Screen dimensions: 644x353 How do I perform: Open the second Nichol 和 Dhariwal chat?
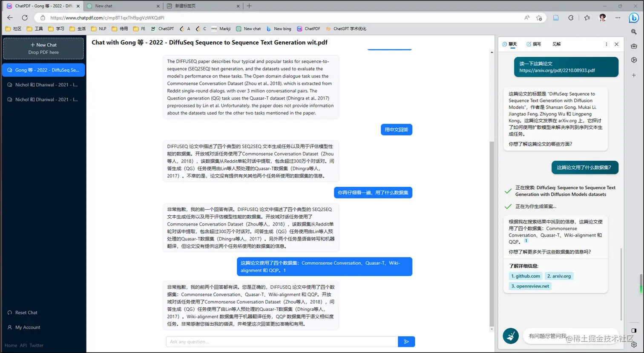[x=43, y=99]
